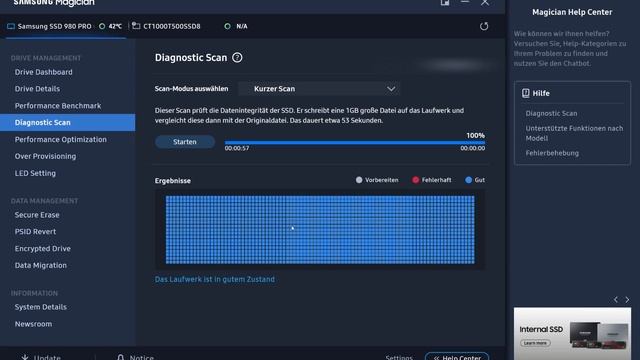This screenshot has height=360, width=640.
Task: Click the Hilfe book icon
Action: [526, 93]
